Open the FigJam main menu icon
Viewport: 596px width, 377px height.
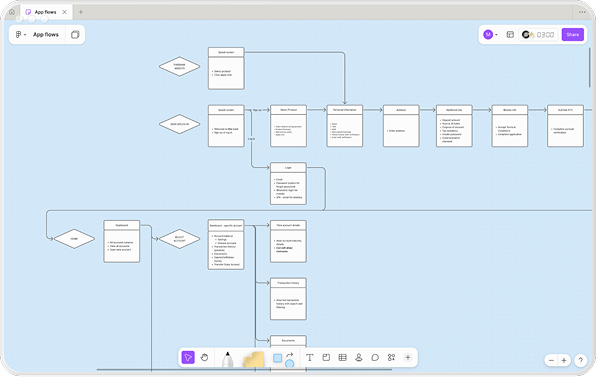21,35
